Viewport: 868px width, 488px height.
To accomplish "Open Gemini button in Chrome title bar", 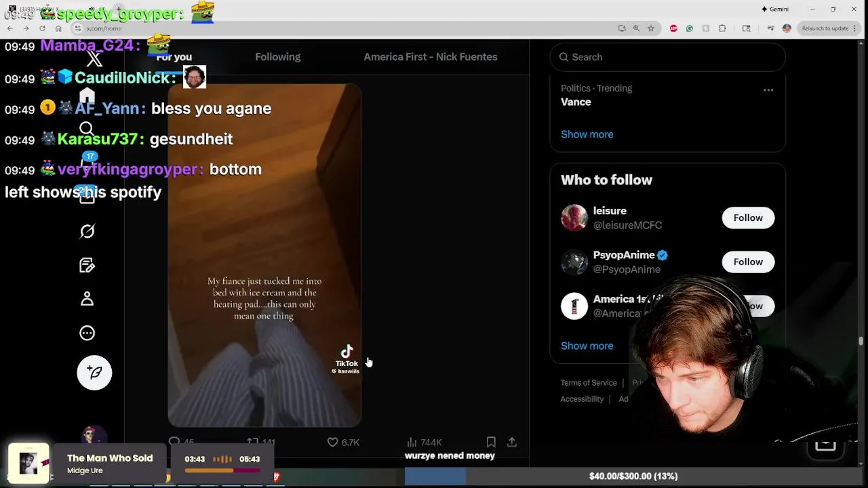I will 775,9.
